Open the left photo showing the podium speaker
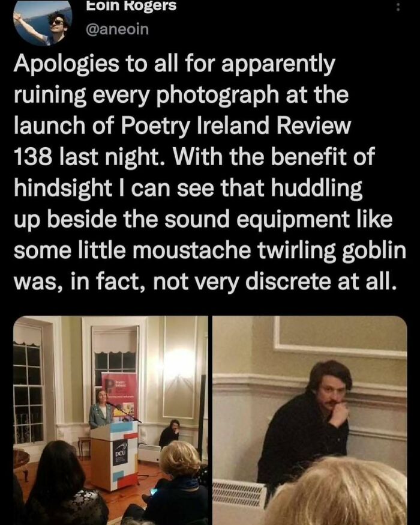 point(110,420)
